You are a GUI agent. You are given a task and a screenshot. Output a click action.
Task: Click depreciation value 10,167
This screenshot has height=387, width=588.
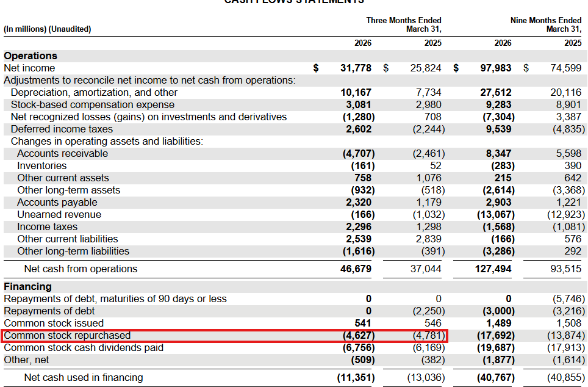[x=356, y=92]
